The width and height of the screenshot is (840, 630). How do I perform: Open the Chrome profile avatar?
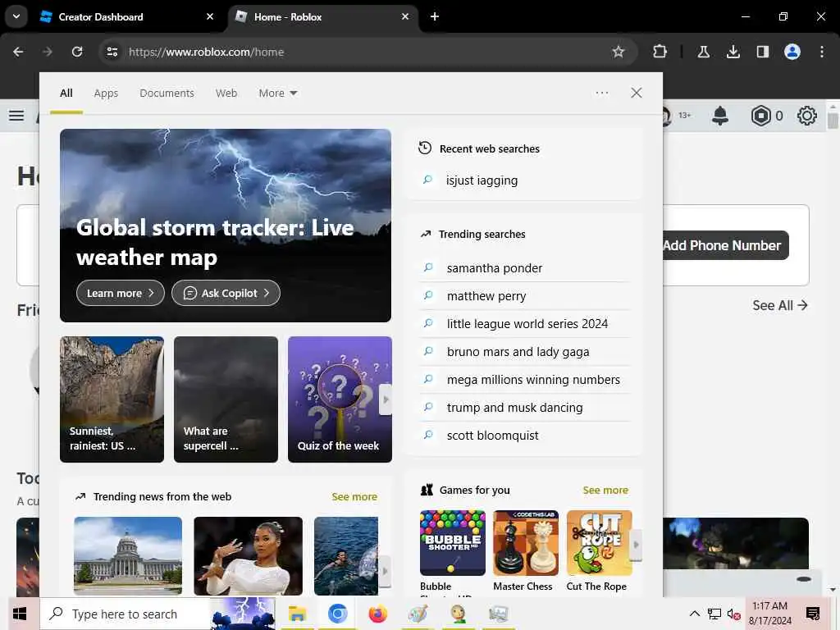click(792, 52)
